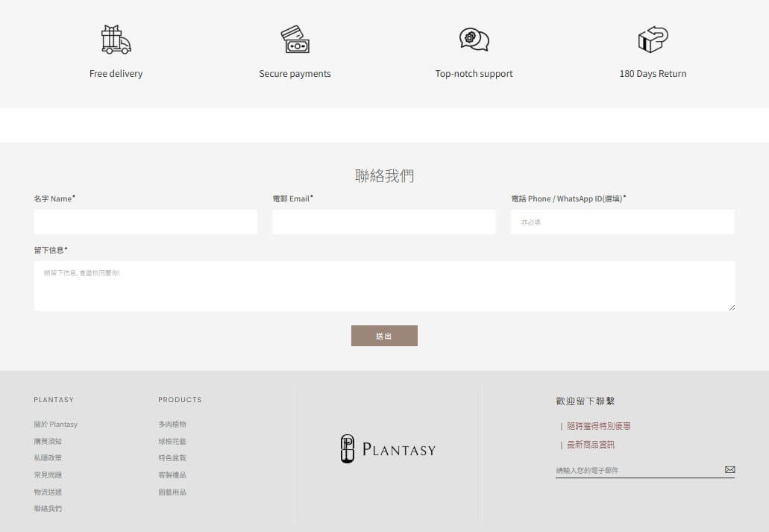769x532 pixels.
Task: Open the 購買須知 footer link
Action: point(48,441)
